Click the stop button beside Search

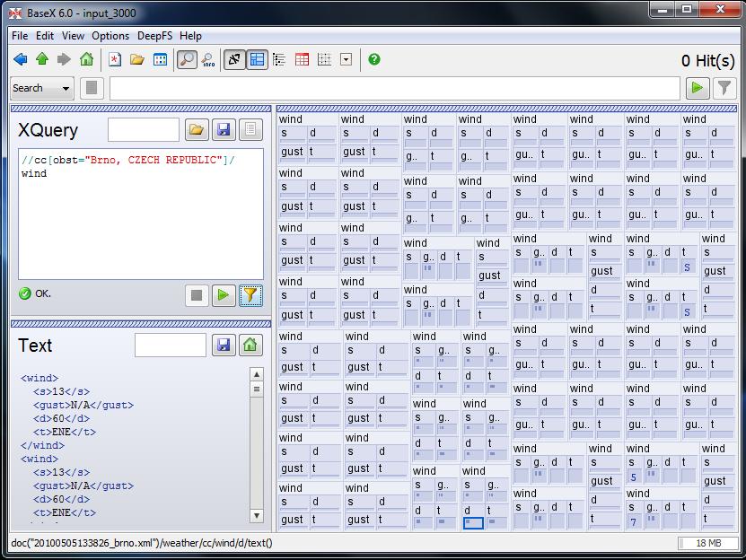92,88
